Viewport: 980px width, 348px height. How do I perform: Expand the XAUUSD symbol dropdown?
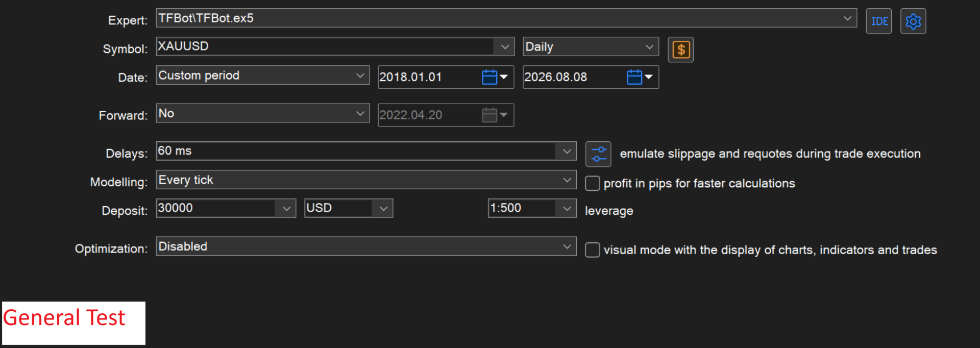(505, 47)
